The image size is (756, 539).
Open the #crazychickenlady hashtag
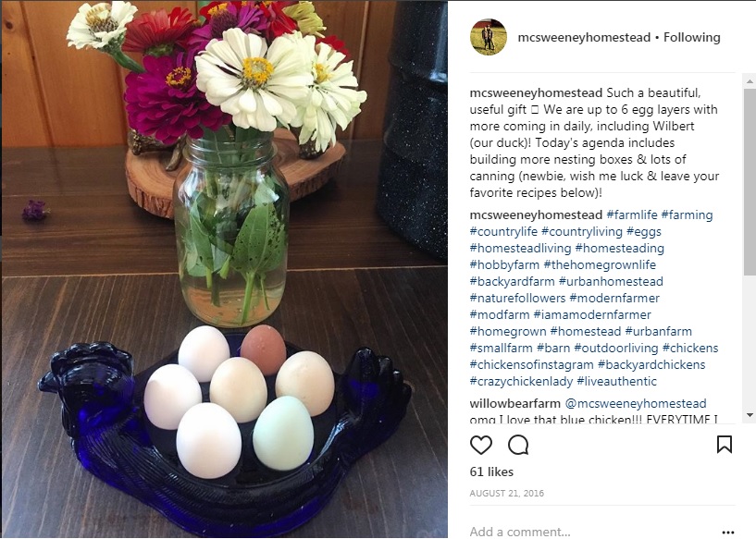(x=521, y=382)
